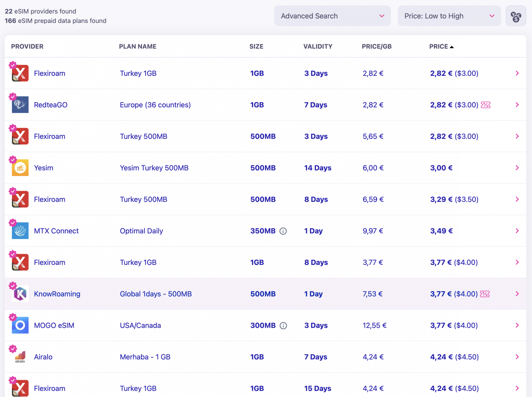This screenshot has width=532, height=397.
Task: Click info icon beside 300MB size
Action: coord(283,325)
